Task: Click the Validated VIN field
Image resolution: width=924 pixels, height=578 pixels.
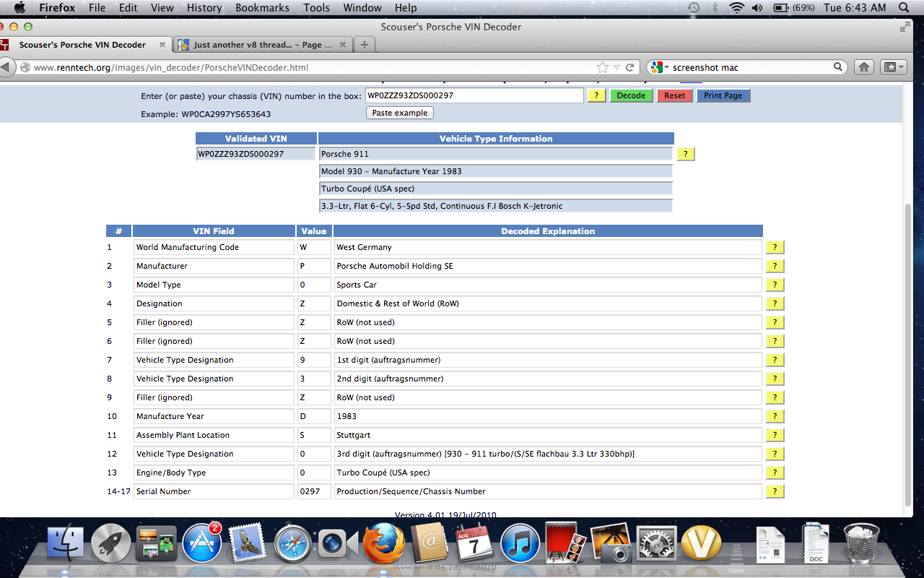Action: [x=256, y=154]
